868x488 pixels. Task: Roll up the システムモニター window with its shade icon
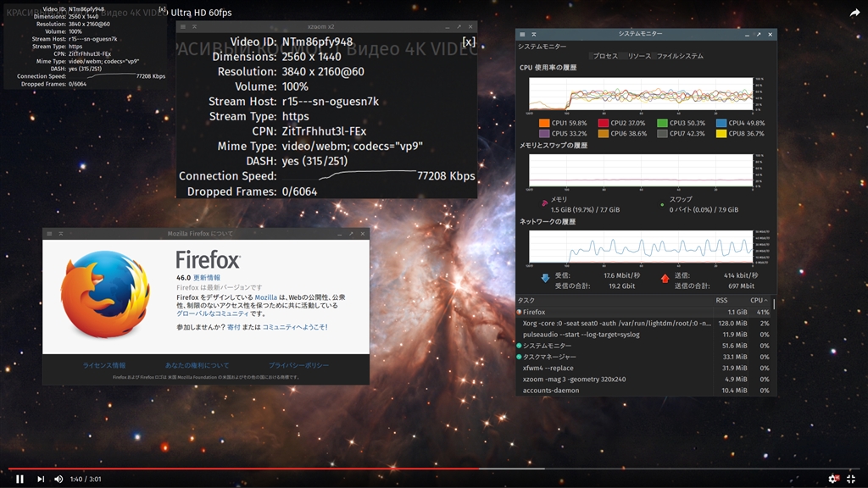click(534, 34)
